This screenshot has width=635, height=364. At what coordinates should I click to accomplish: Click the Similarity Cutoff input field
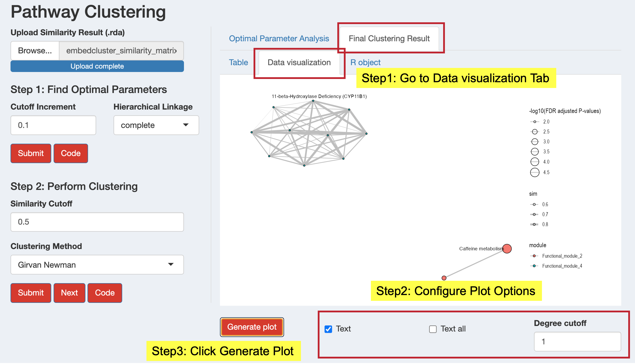coord(97,222)
